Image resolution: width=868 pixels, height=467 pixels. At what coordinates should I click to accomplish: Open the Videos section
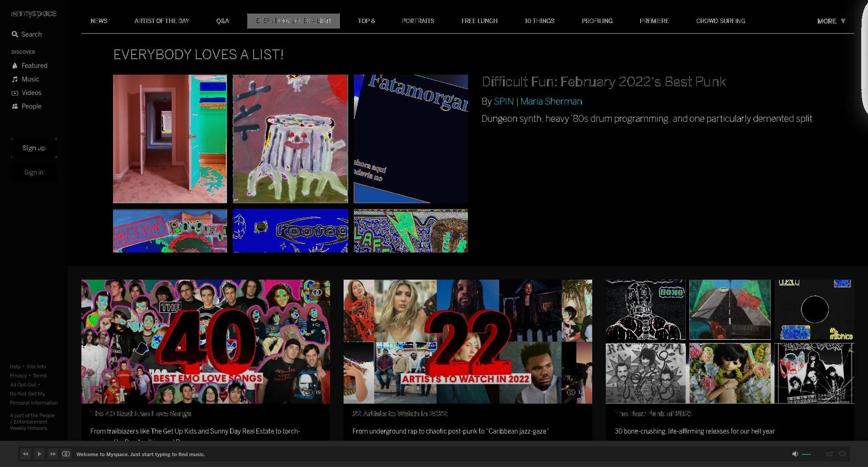pos(27,93)
